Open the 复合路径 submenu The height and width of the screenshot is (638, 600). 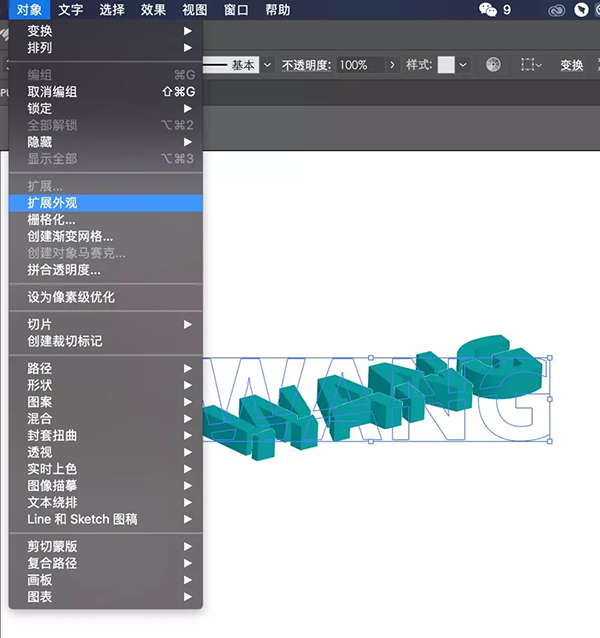click(105, 563)
